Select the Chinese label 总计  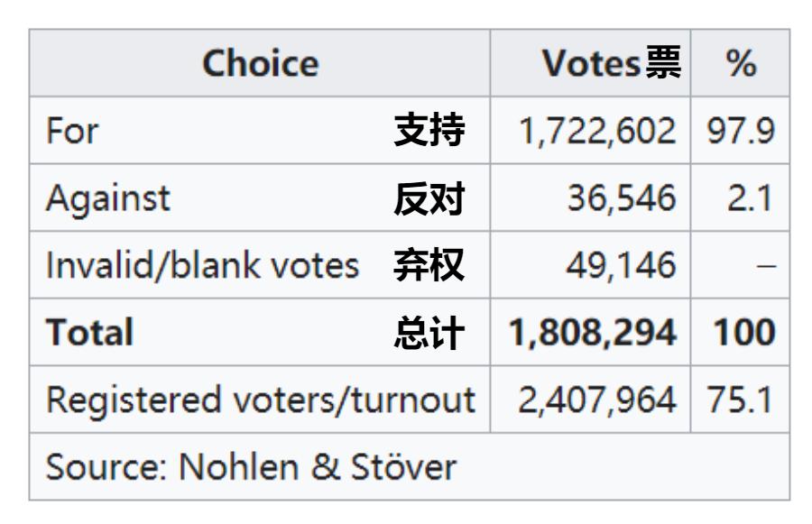click(x=429, y=333)
